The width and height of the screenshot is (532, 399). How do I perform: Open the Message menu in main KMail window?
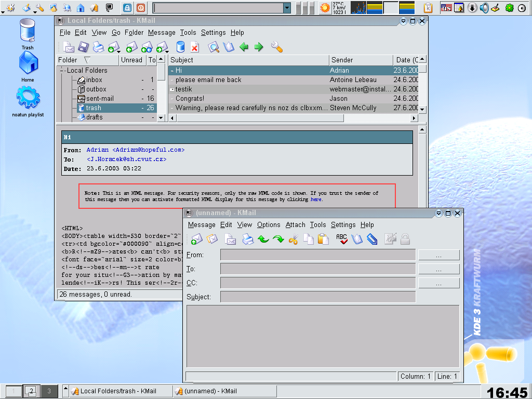(x=162, y=32)
